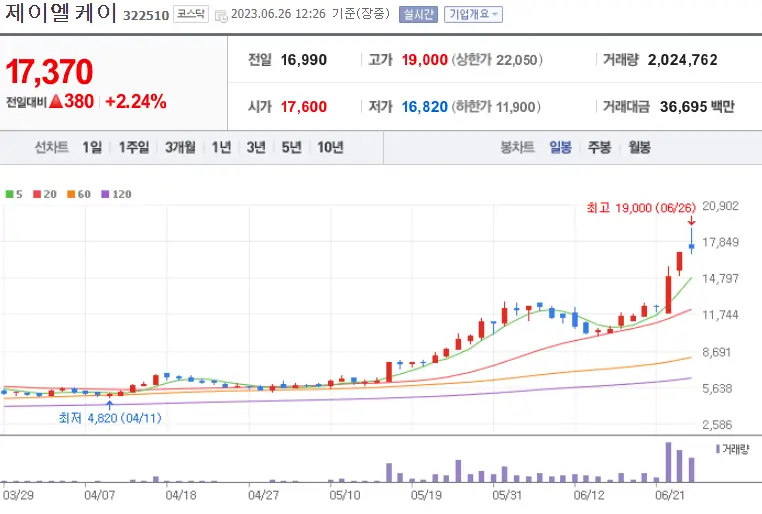The image size is (762, 514).
Task: Click the trading value 36,695 백만
Action: pos(697,106)
